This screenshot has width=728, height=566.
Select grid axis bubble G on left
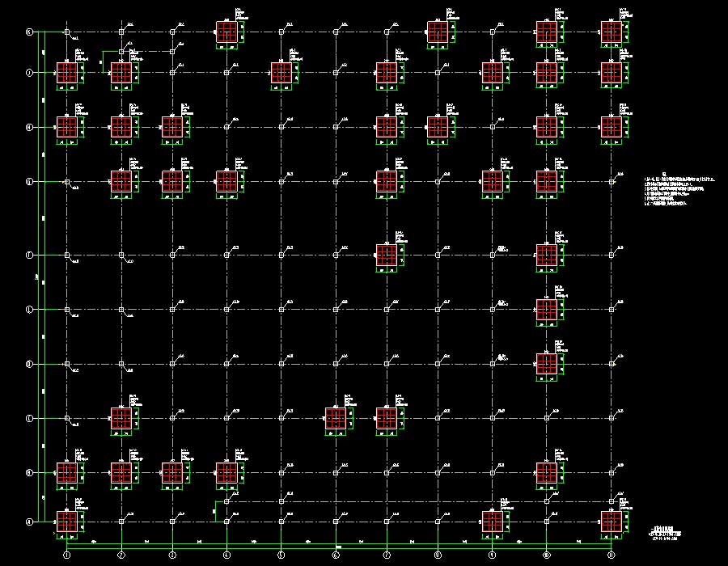click(30, 182)
